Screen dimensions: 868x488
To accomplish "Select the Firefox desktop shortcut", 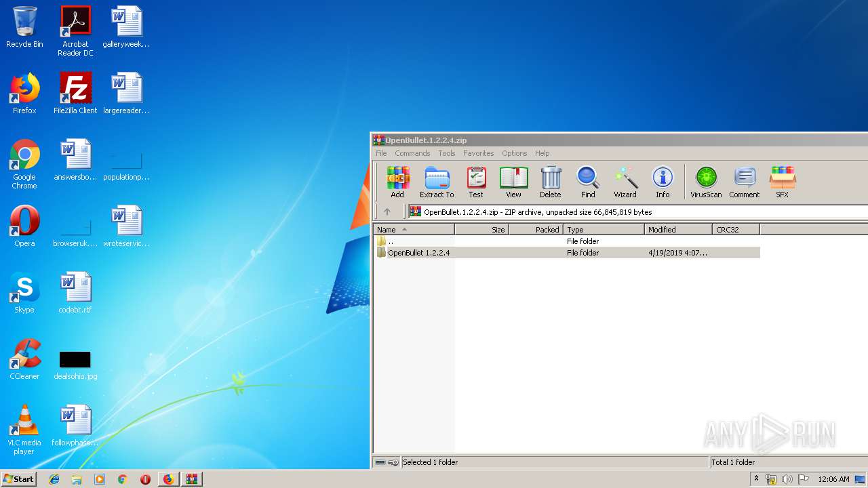I will click(x=24, y=94).
